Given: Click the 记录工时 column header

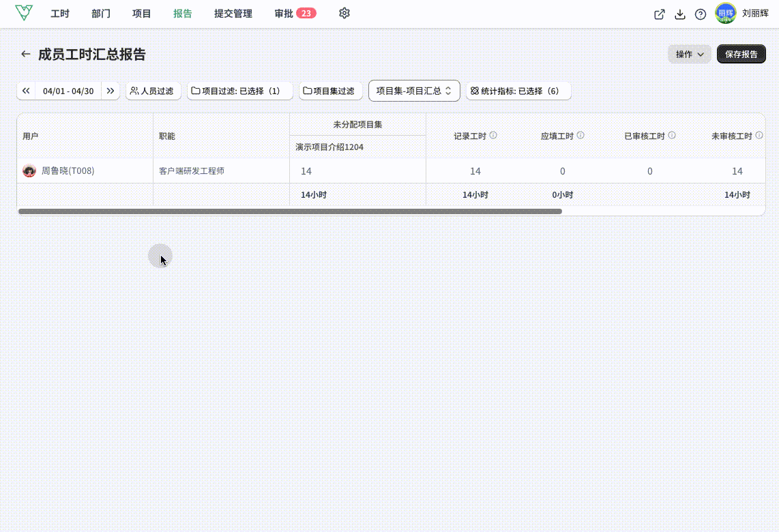Looking at the screenshot, I should [x=469, y=136].
